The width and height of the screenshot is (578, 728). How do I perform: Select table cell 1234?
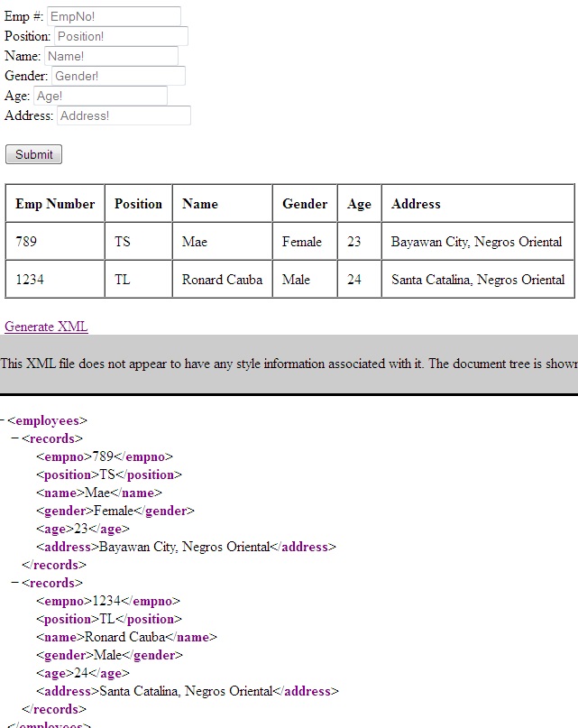(55, 279)
